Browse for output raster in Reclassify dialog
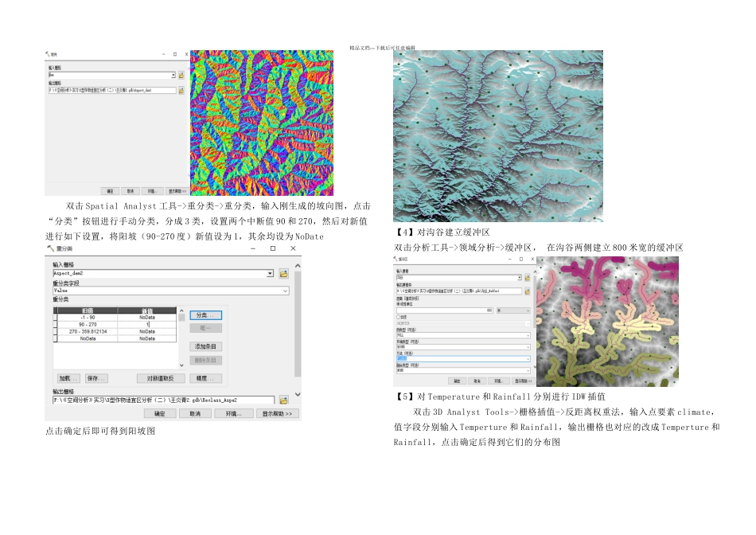 point(283,400)
